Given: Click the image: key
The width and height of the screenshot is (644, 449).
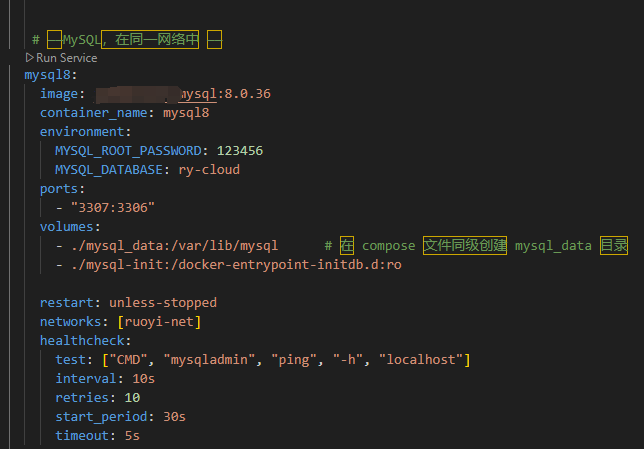Looking at the screenshot, I should pos(62,94).
